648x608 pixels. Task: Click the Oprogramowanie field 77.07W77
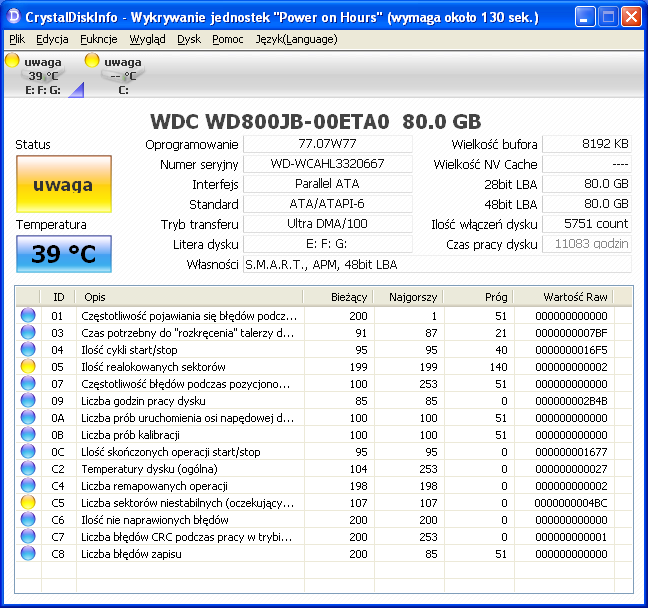click(x=327, y=144)
